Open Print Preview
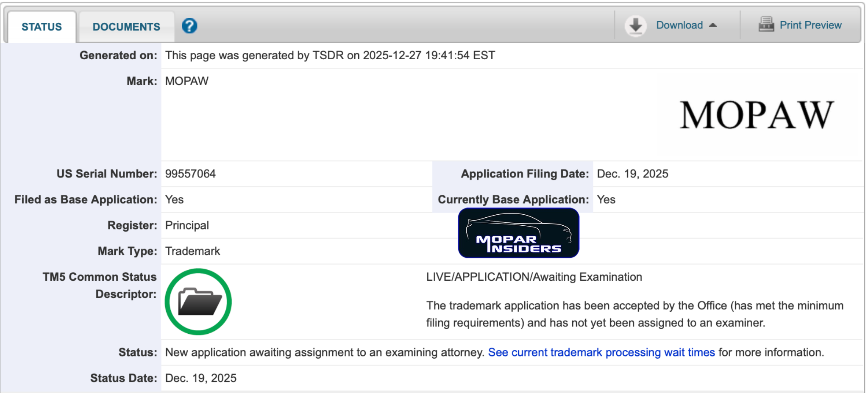 tap(810, 25)
